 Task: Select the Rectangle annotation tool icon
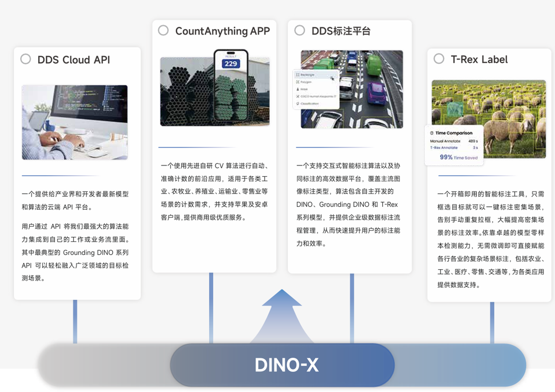click(x=298, y=75)
